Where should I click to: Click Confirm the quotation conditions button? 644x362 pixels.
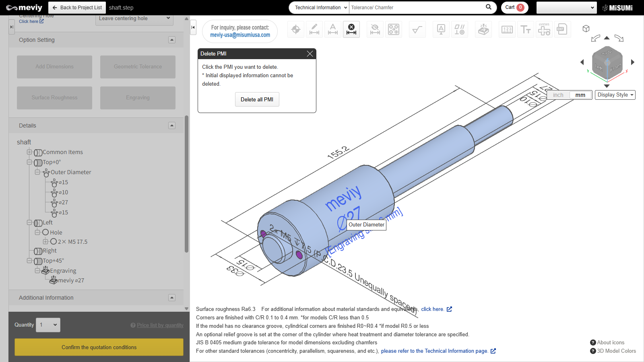pos(99,347)
